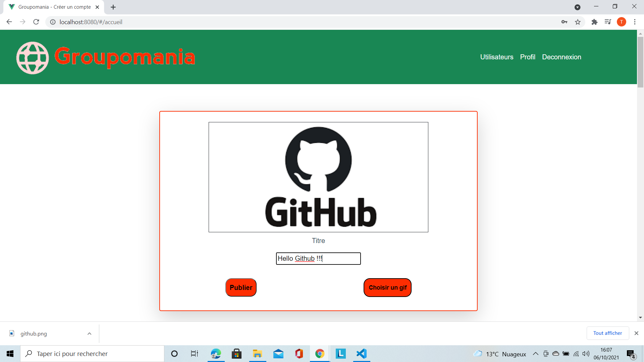Click the orange profile avatar T
This screenshot has height=362, width=644.
(x=622, y=22)
